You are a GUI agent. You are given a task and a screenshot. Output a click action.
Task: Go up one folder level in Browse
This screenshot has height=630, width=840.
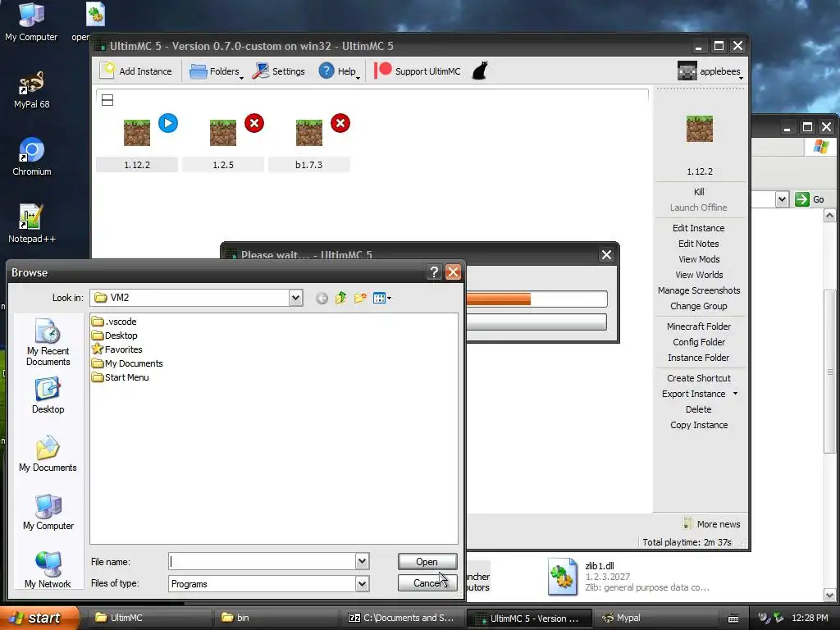pos(340,298)
